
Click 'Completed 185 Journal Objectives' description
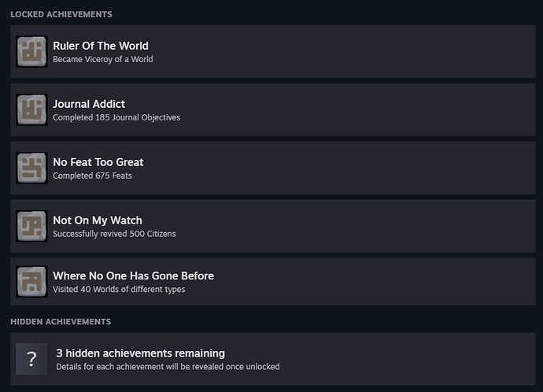pyautogui.click(x=116, y=117)
